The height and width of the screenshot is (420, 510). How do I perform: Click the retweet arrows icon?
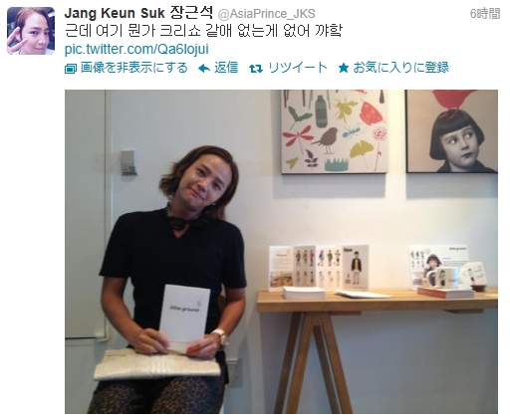pos(256,69)
